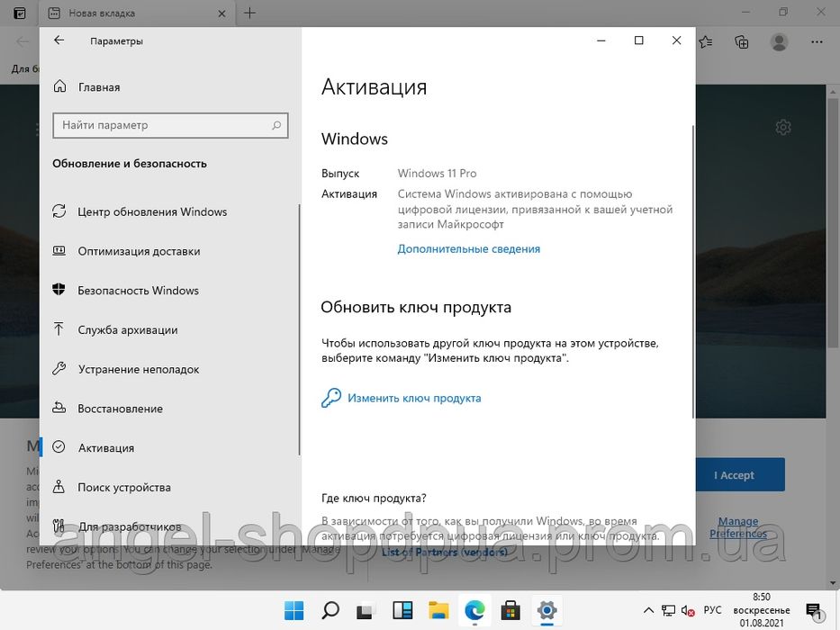
Task: Minimize the Параметры window
Action: point(601,40)
